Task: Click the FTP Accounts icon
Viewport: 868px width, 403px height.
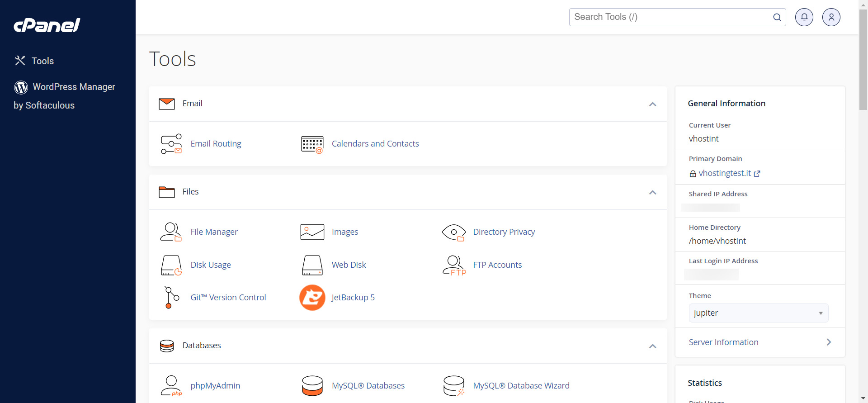Action: [454, 266]
